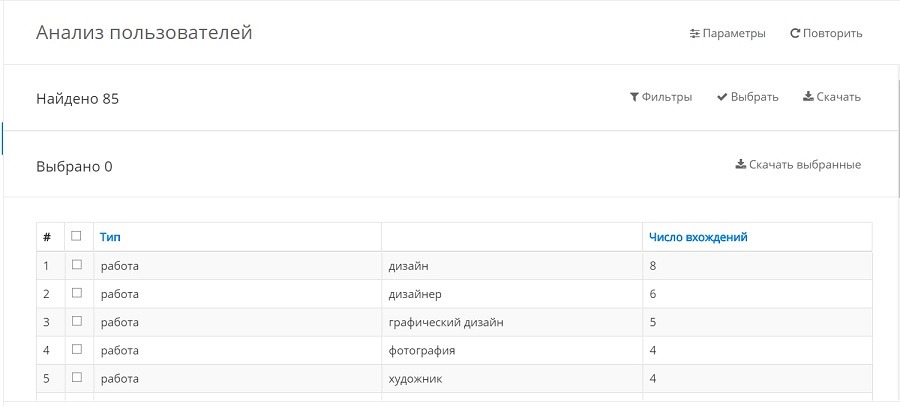The height and width of the screenshot is (406, 900).
Task: Toggle the select-all checkbox in table header
Action: (x=76, y=235)
